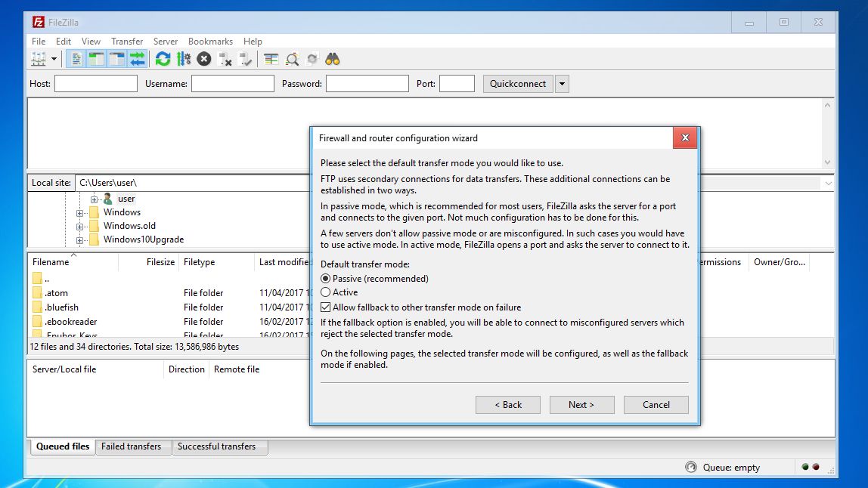Toggle the message log display
Viewport: 868px width, 488px height.
(x=76, y=58)
